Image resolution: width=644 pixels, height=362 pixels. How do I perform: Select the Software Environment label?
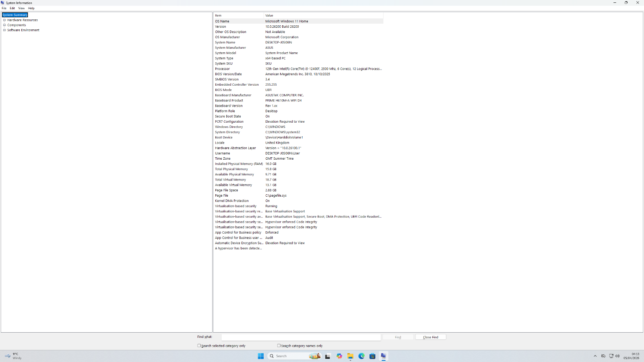point(23,30)
